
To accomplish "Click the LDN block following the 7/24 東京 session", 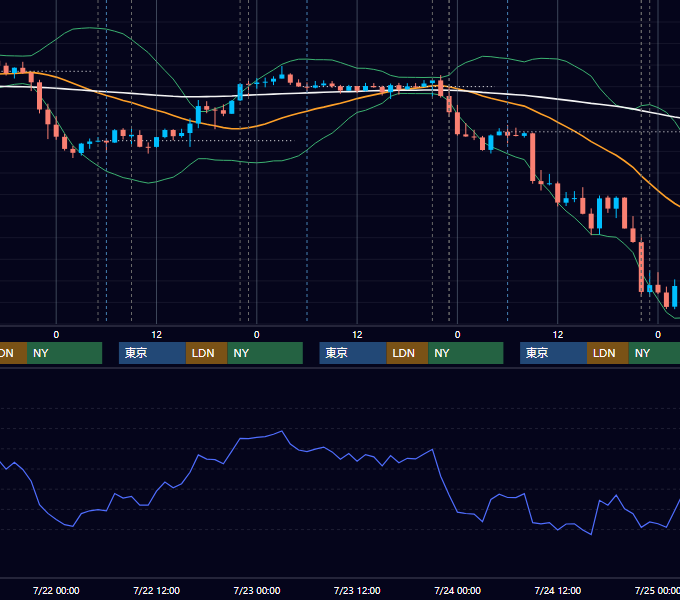I will click(x=608, y=353).
